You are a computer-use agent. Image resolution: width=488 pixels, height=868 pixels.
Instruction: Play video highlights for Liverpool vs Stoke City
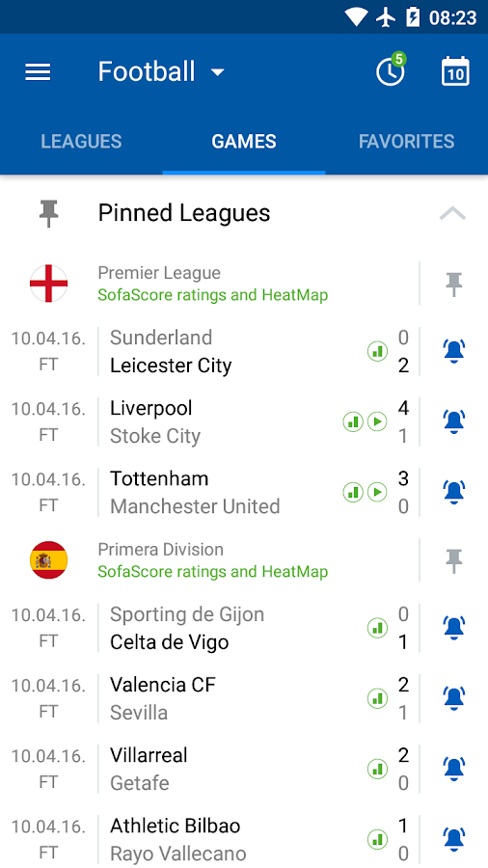click(x=377, y=421)
